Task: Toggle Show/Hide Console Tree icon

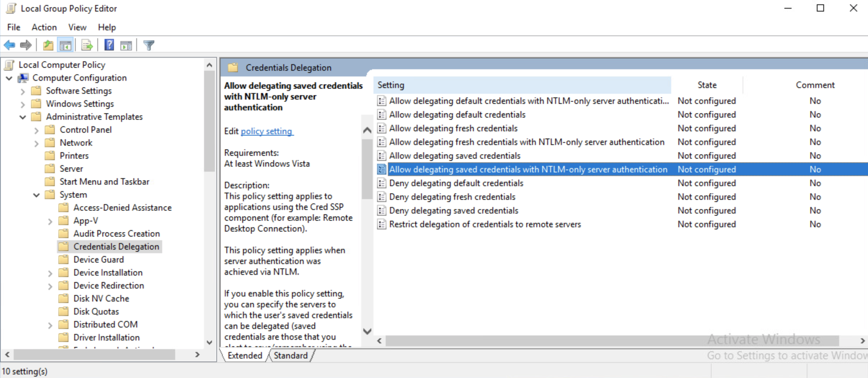Action: point(65,45)
